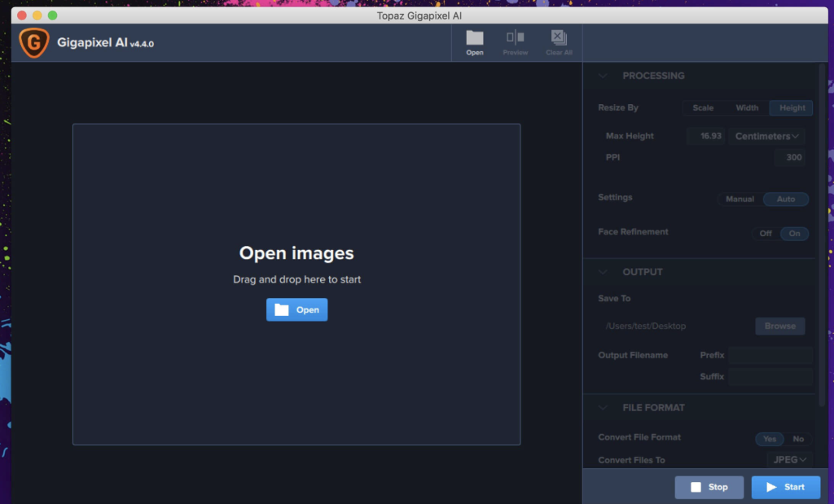Click the v4.4.0 version label
Image resolution: width=834 pixels, height=504 pixels.
tap(142, 44)
